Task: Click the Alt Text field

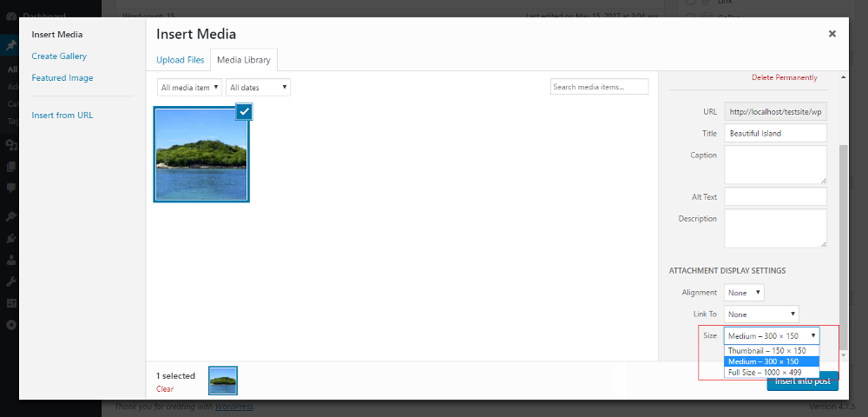Action: 775,196
